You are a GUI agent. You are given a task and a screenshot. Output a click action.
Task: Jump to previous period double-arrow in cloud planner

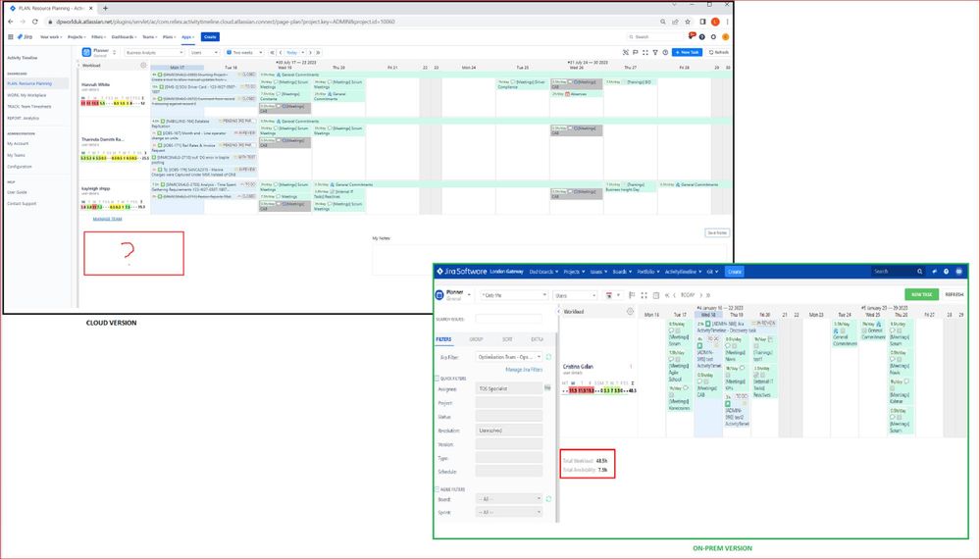coord(272,52)
